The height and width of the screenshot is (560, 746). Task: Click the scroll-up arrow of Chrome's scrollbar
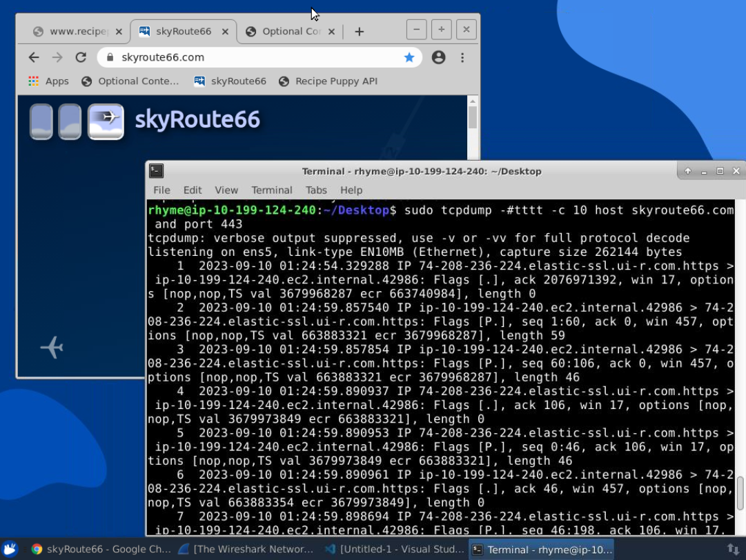pos(473,101)
